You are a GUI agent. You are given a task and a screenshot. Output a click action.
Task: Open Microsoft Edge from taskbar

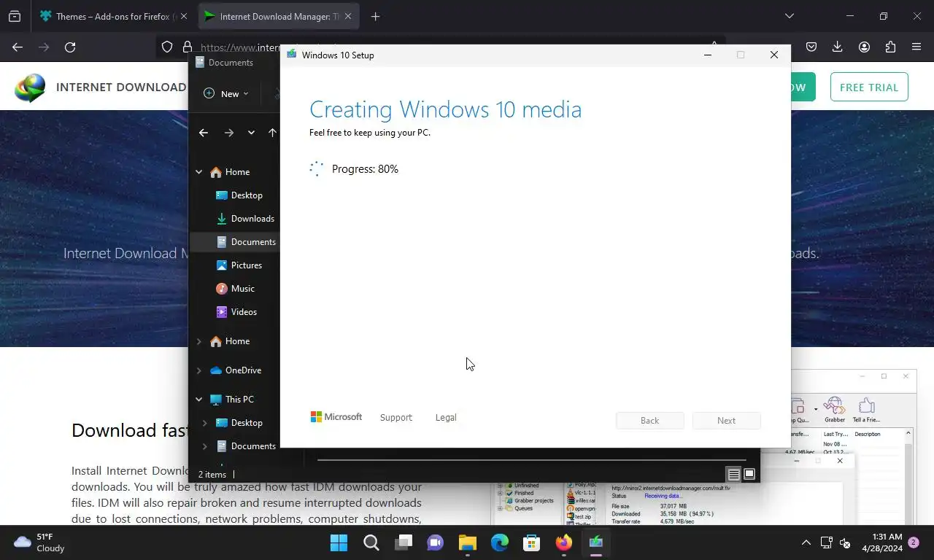tap(499, 542)
